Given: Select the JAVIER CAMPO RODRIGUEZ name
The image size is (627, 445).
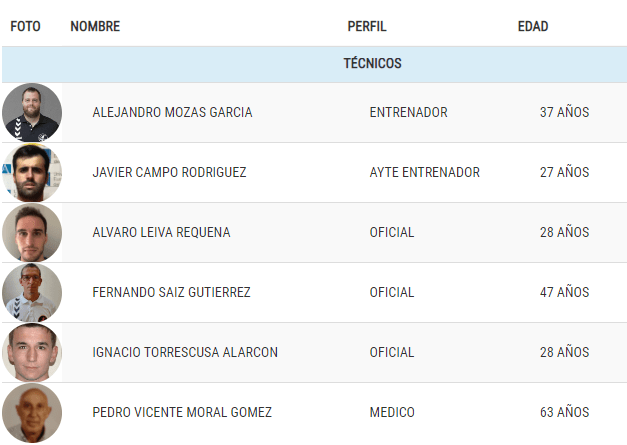Looking at the screenshot, I should point(169,172).
